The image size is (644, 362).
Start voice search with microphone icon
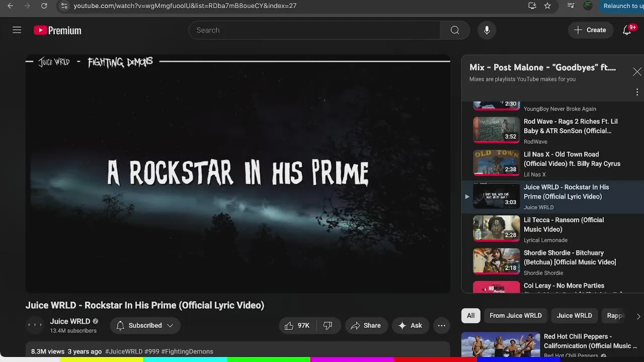pos(487,30)
